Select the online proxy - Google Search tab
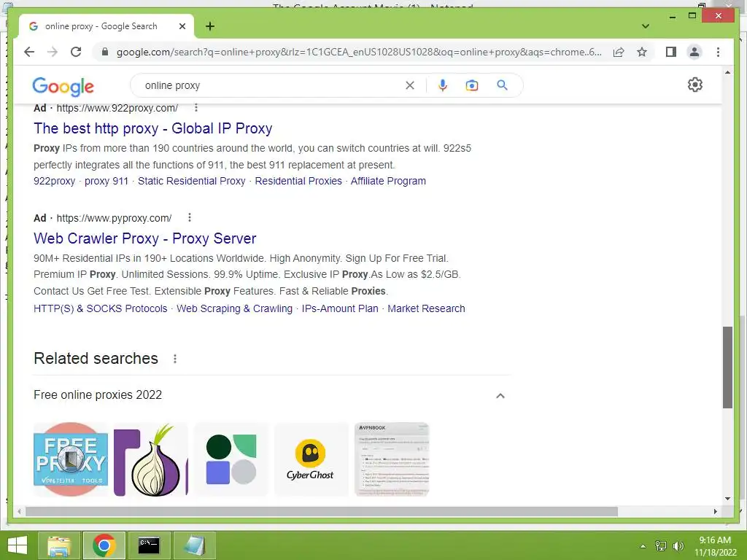 [107, 26]
